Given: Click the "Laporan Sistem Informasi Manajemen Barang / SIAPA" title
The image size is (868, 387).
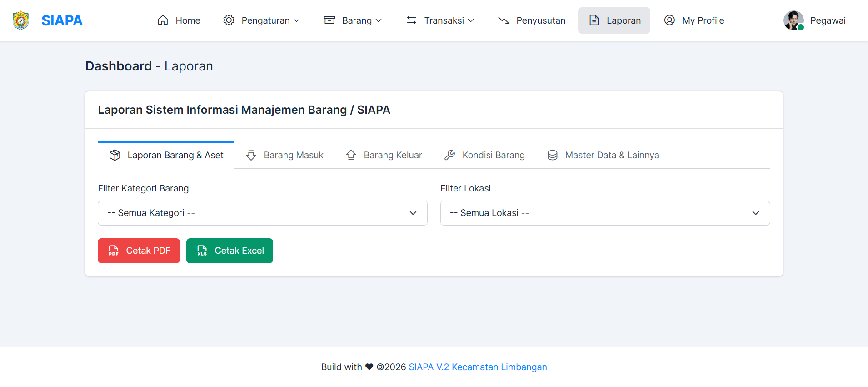Looking at the screenshot, I should (244, 110).
